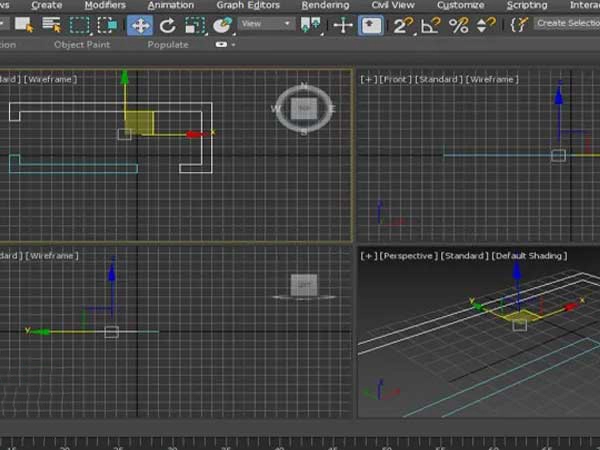Activate the Select and Move tool
This screenshot has height=450, width=600.
click(x=140, y=26)
